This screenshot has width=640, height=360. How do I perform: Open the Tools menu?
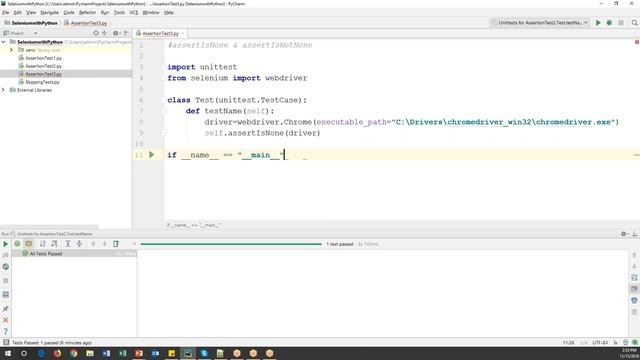click(x=119, y=13)
